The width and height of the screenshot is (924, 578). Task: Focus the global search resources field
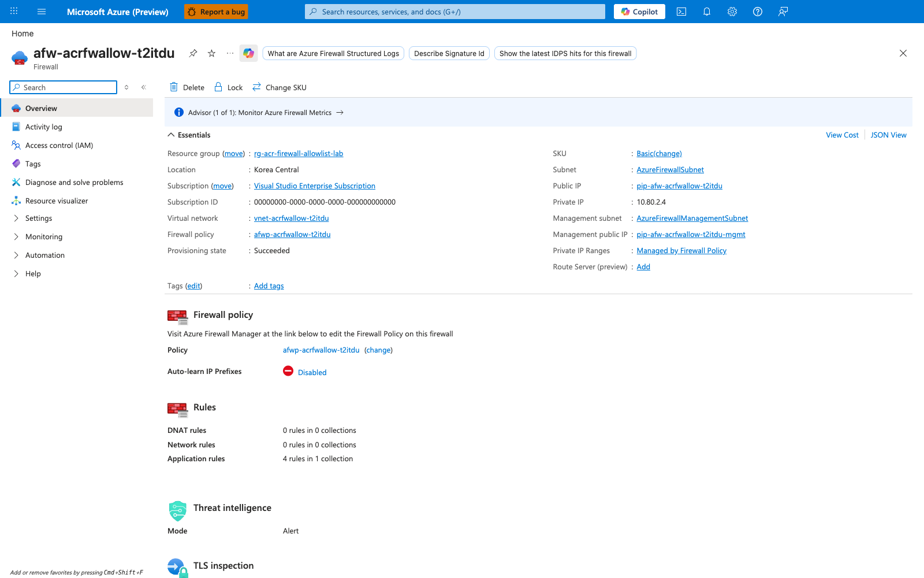(x=455, y=12)
